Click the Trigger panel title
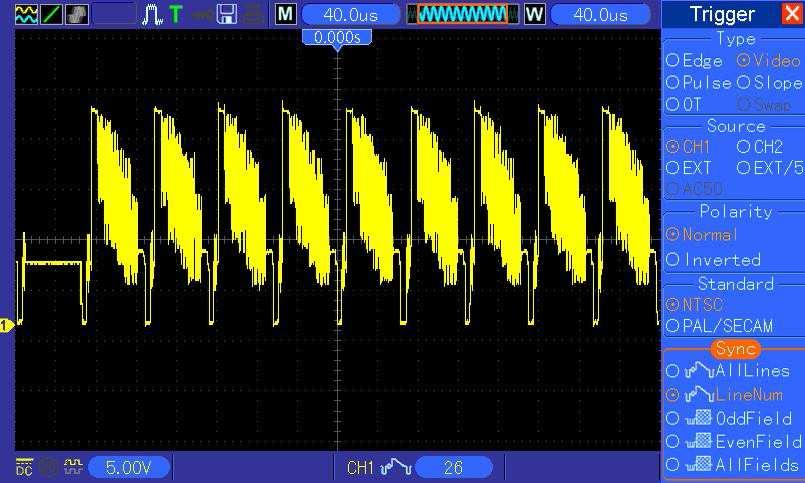Screen dimensions: 805x483 [722, 14]
